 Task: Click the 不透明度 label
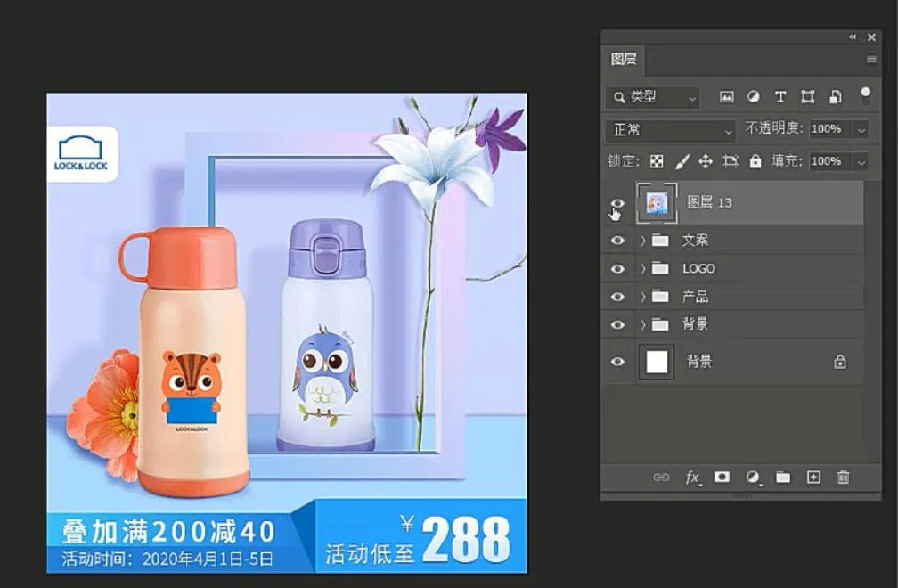click(x=775, y=128)
